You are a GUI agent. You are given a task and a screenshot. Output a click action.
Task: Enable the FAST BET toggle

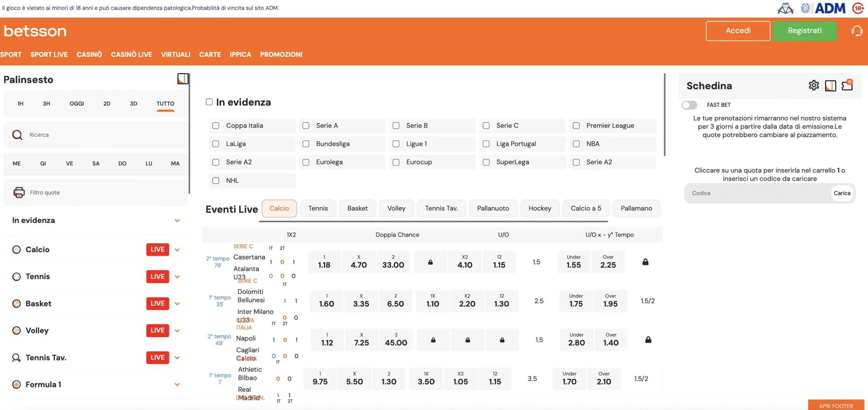[690, 105]
